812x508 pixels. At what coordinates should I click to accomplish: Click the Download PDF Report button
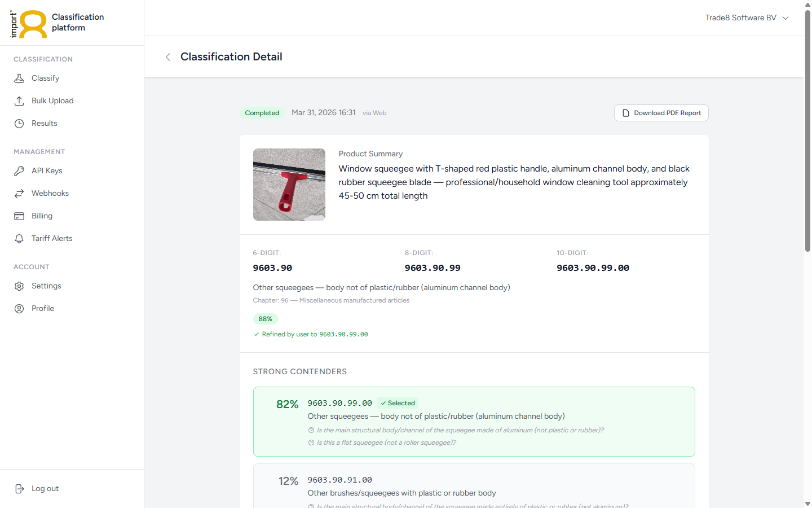click(x=661, y=113)
